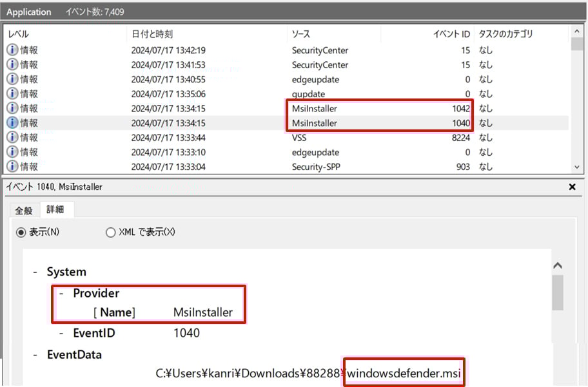This screenshot has width=588, height=387.
Task: Click the event list scrollbar thumb
Action: coord(577,44)
